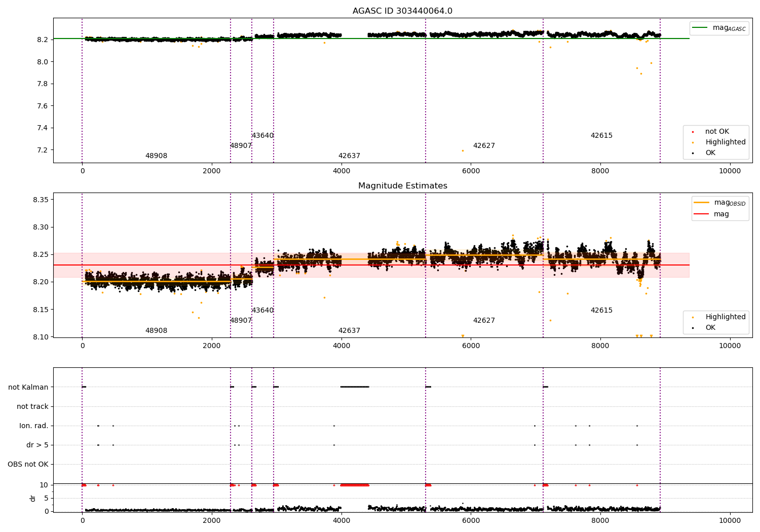Select 'Highlighted' in the top plot legend

(726, 142)
